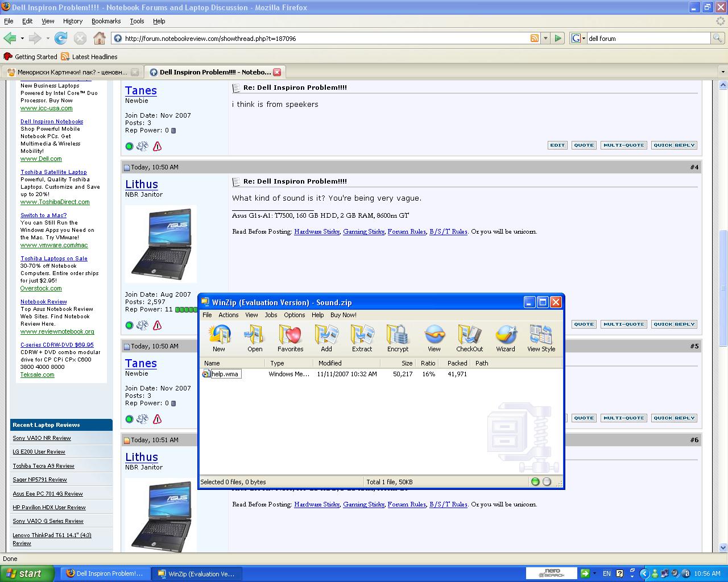The image size is (728, 582).
Task: Click the EN language indicator in tray
Action: pyautogui.click(x=607, y=573)
